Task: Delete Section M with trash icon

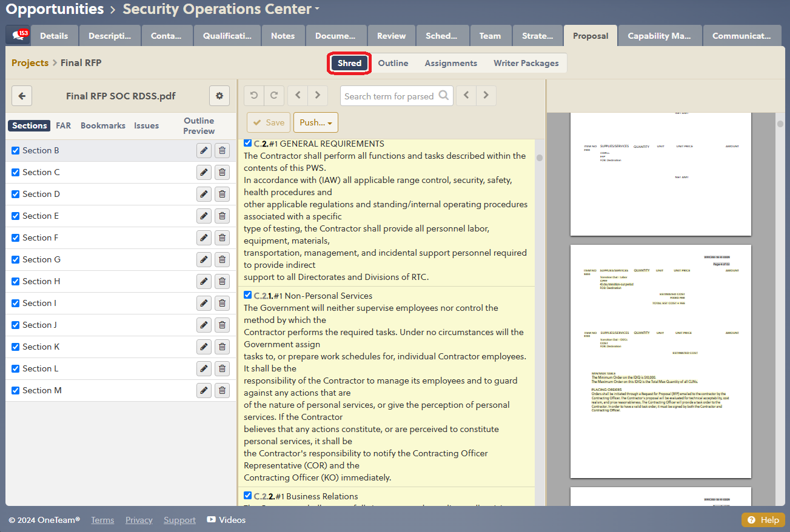Action: pos(222,391)
